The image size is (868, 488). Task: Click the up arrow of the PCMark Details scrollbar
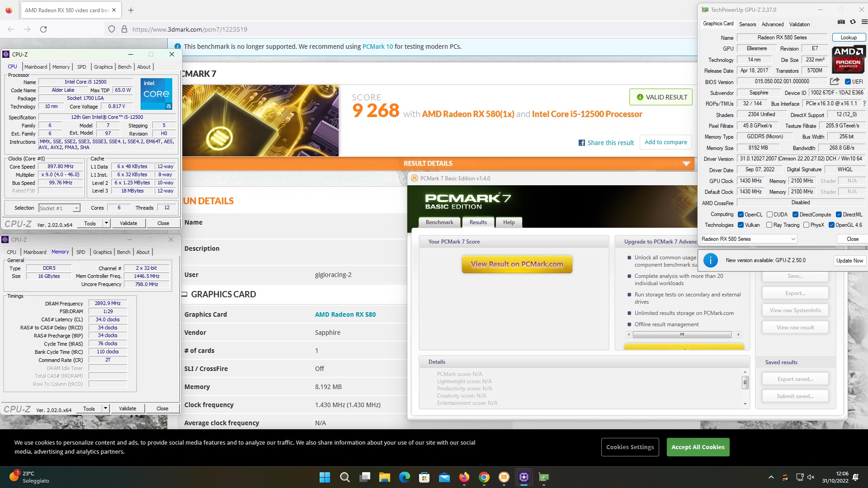pos(745,372)
